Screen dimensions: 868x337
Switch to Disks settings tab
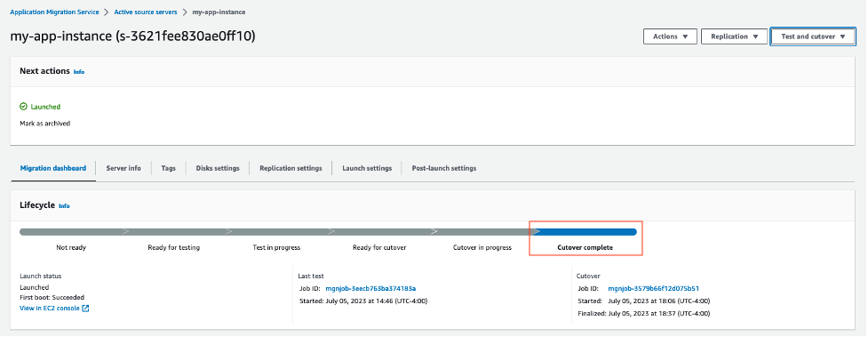(218, 168)
